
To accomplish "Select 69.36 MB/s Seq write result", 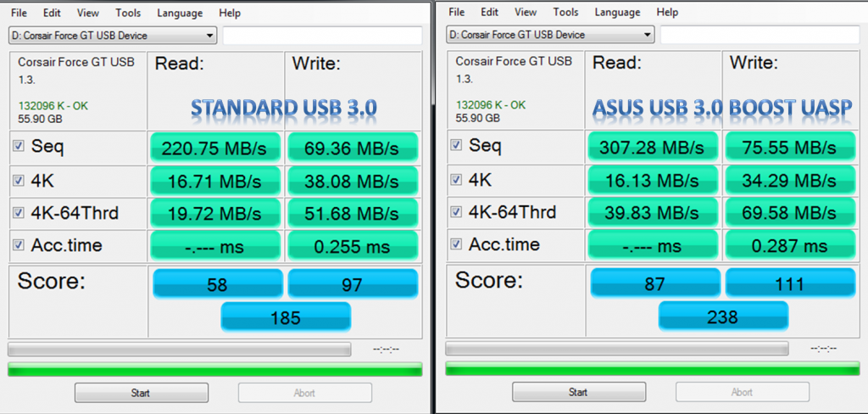I will 352,148.
